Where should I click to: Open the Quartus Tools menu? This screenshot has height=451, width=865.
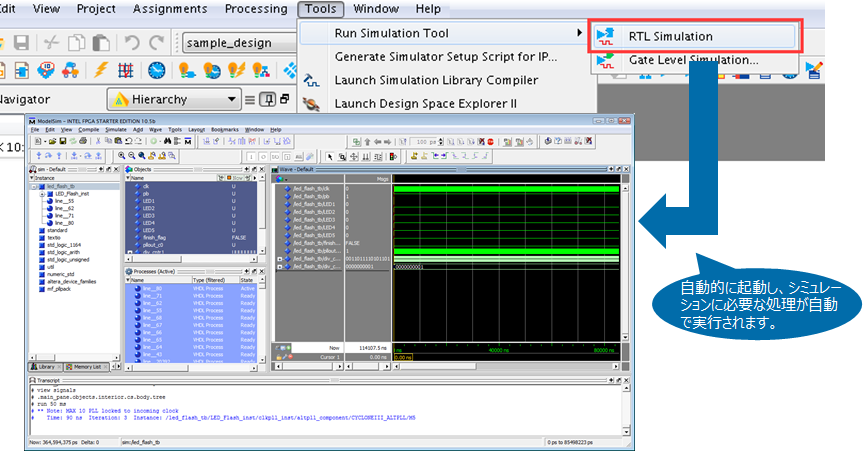coord(321,9)
